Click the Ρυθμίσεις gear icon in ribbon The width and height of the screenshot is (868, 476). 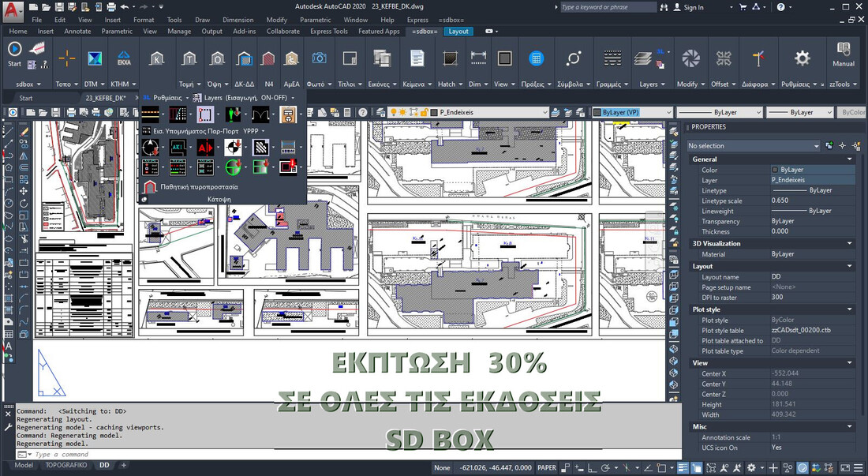pos(802,58)
